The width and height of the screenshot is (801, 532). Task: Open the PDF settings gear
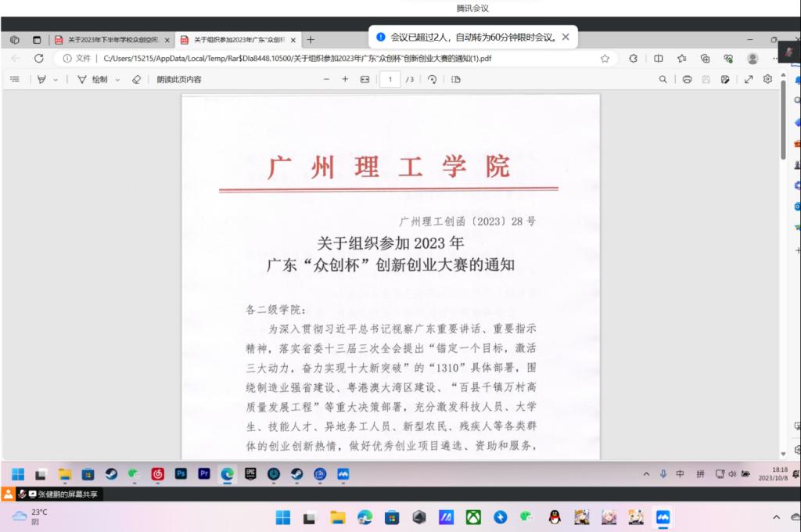click(x=767, y=79)
